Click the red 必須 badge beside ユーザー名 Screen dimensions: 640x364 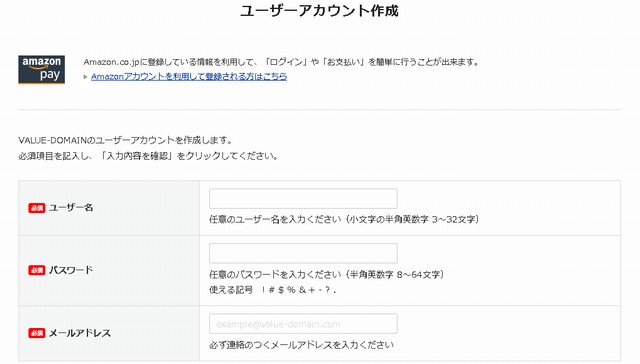pyautogui.click(x=37, y=208)
